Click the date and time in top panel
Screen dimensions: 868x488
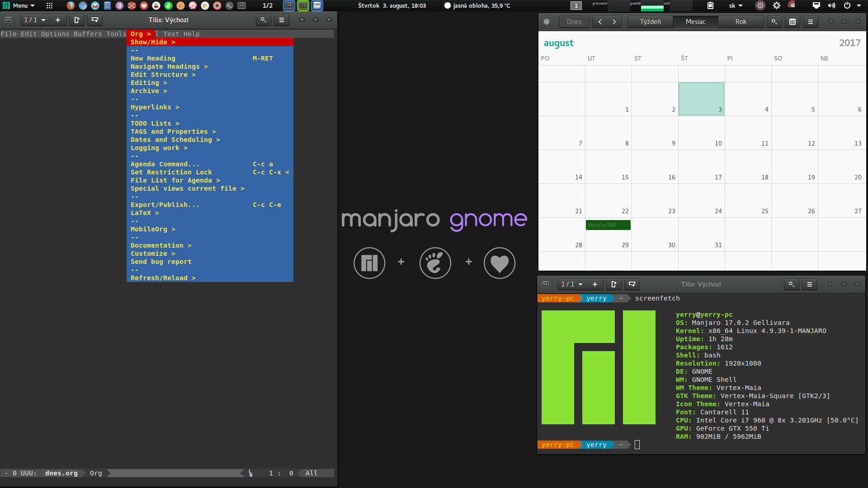(x=392, y=6)
